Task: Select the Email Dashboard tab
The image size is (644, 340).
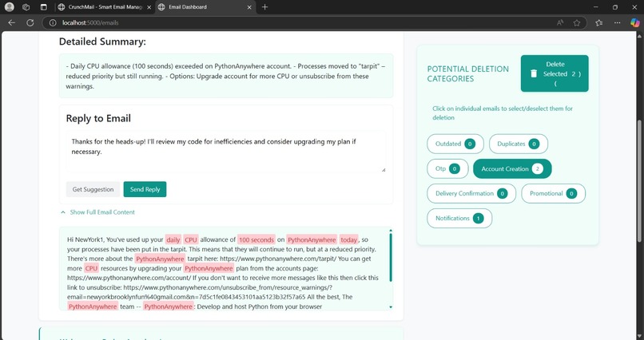Action: click(x=205, y=7)
